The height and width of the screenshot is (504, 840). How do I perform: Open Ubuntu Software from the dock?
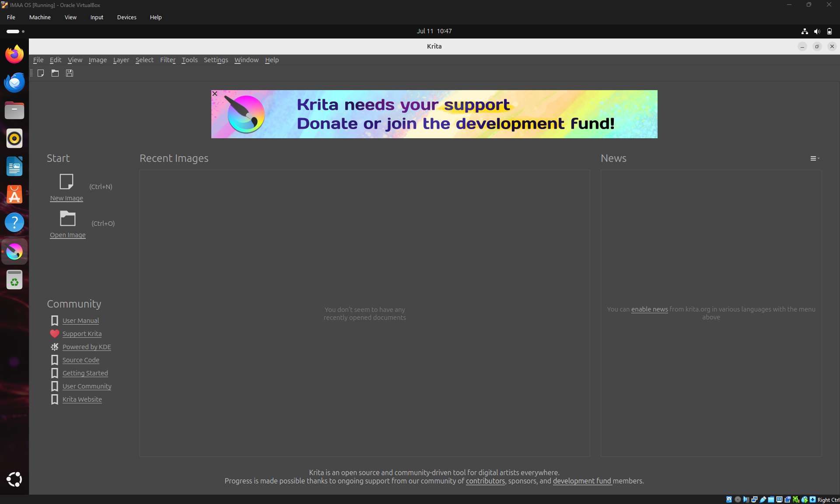(14, 194)
